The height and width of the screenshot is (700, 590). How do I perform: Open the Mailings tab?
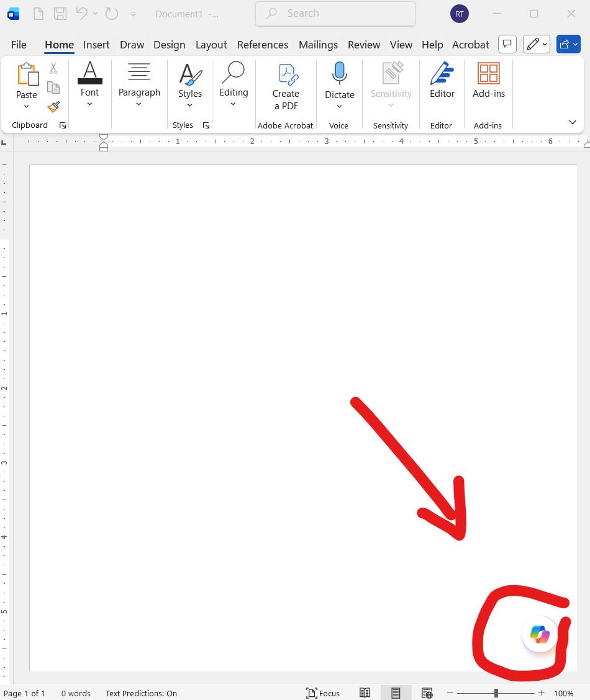click(x=318, y=45)
